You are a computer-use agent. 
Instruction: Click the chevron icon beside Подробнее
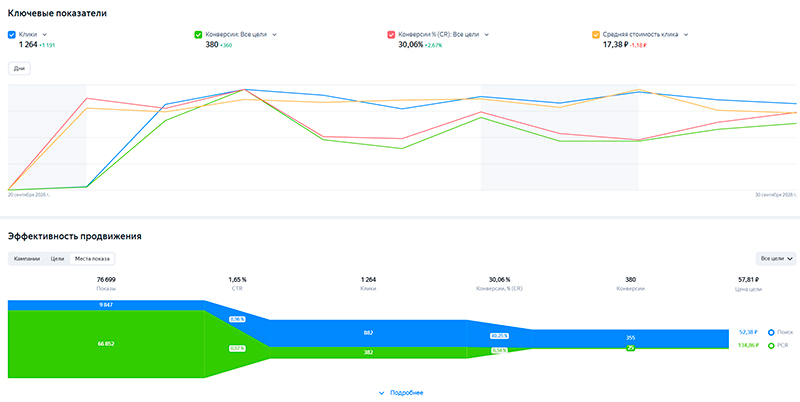tap(381, 393)
